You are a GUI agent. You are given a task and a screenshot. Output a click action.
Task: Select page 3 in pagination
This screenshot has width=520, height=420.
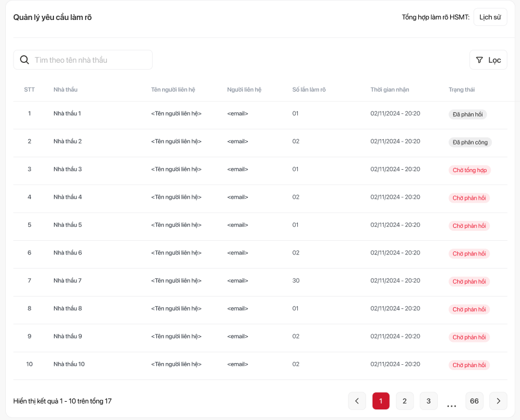pos(428,401)
